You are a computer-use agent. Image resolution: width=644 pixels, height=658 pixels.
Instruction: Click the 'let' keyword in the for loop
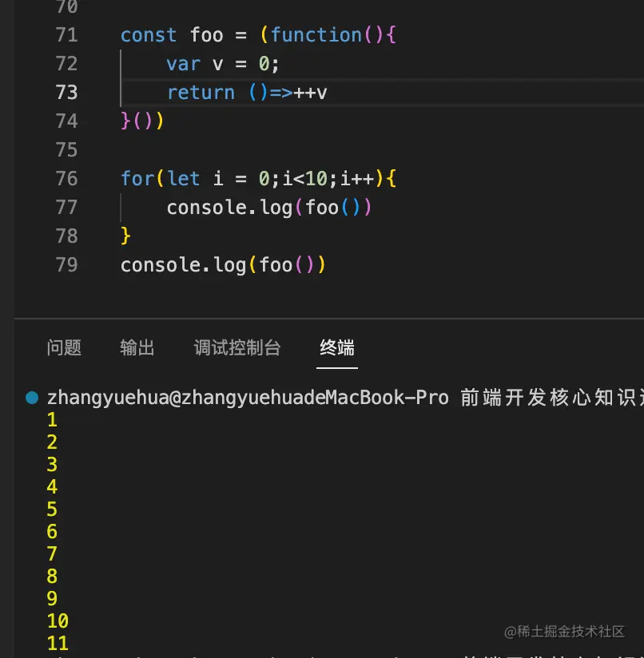tap(183, 178)
